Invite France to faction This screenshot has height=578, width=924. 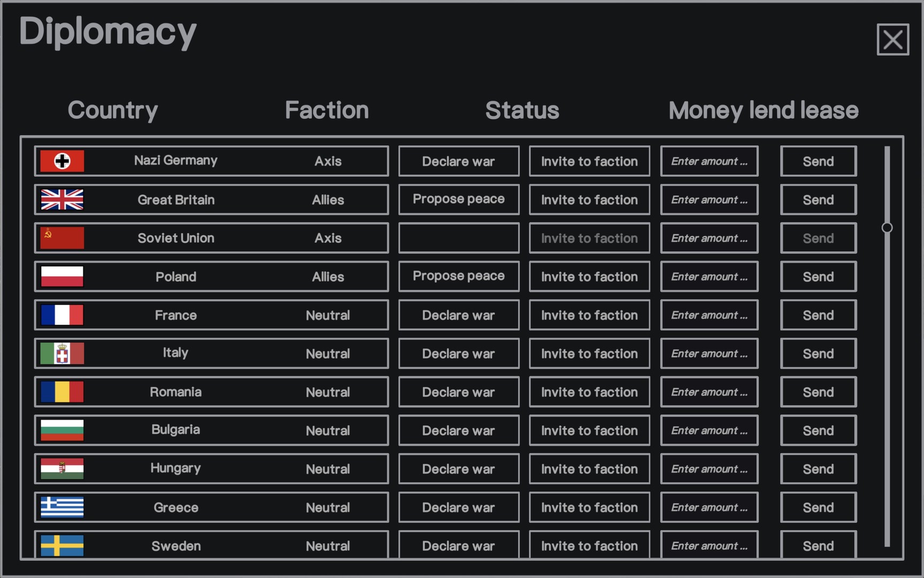tap(589, 315)
